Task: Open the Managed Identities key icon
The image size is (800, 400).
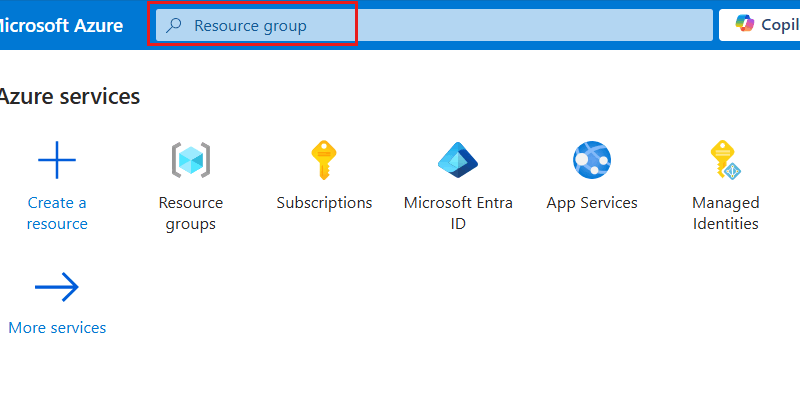Action: pyautogui.click(x=725, y=160)
